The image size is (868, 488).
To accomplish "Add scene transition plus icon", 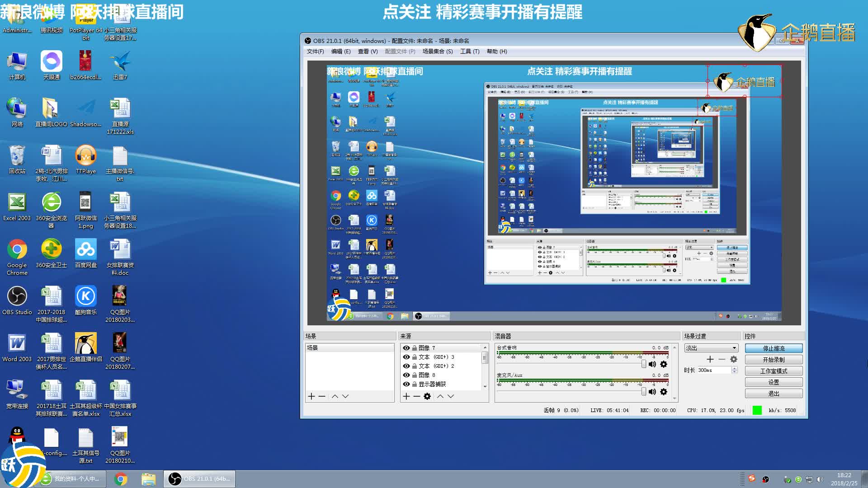I will coord(710,359).
